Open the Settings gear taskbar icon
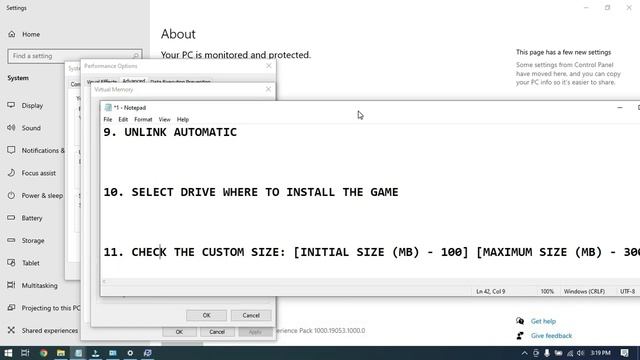The width and height of the screenshot is (640, 360). 130,353
